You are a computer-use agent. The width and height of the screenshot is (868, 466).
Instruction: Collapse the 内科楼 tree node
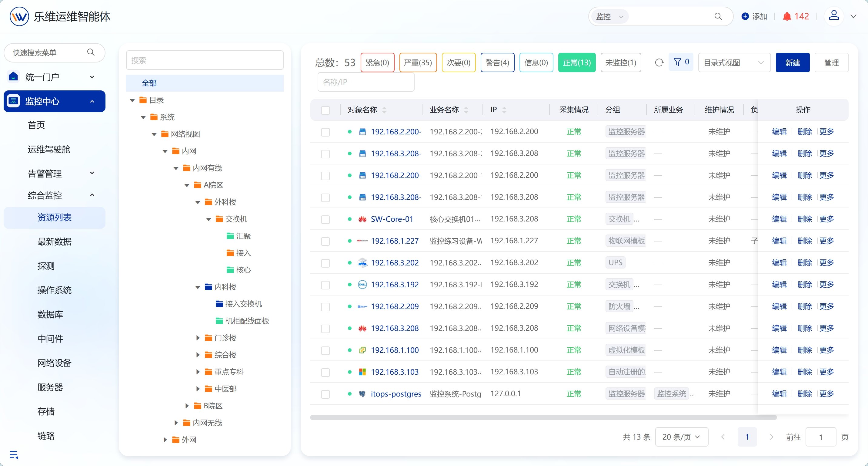point(198,287)
